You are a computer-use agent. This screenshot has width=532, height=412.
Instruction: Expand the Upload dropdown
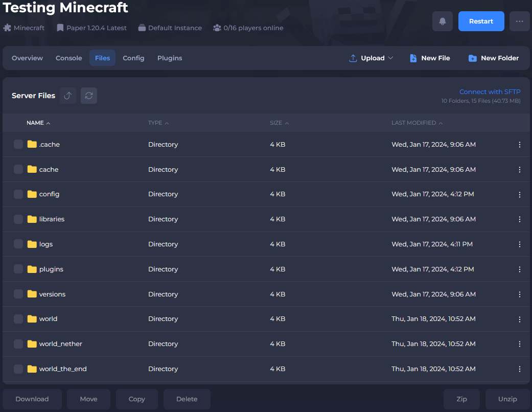[x=372, y=58]
